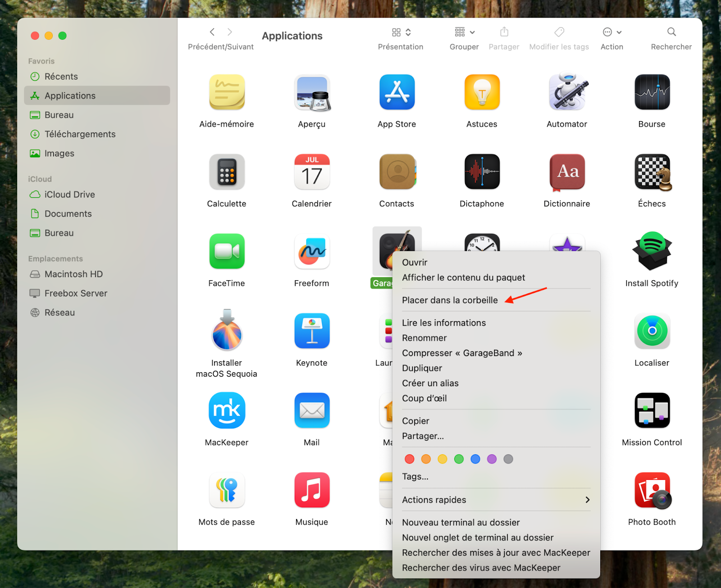721x588 pixels.
Task: Open Photo Booth
Action: [x=652, y=490]
